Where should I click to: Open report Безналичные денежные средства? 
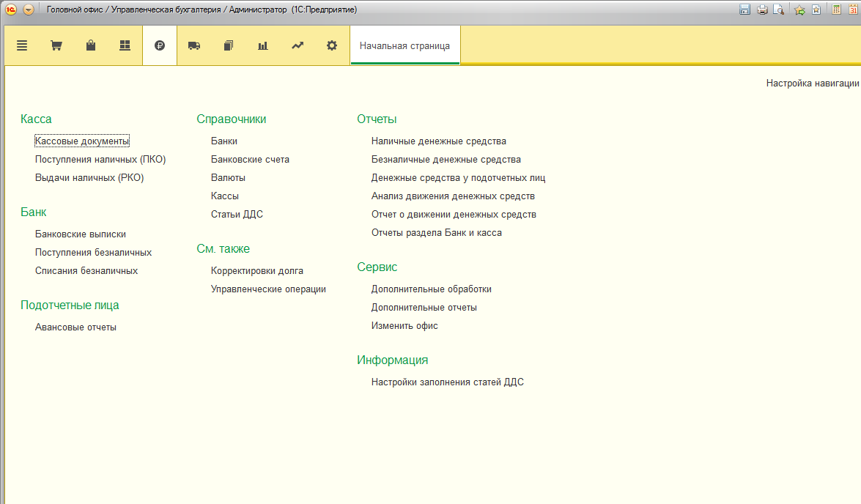click(x=446, y=159)
